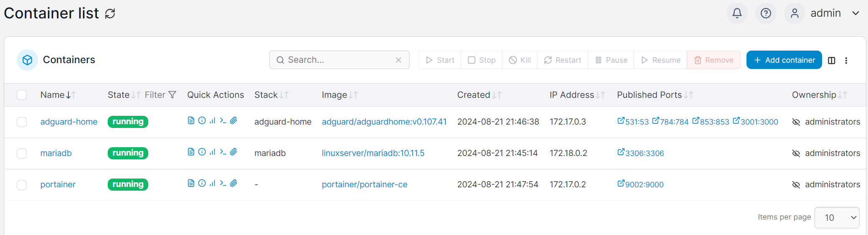Viewport: 868px width, 235px height.
Task: Click IP address 172.18.0.2
Action: tap(568, 153)
